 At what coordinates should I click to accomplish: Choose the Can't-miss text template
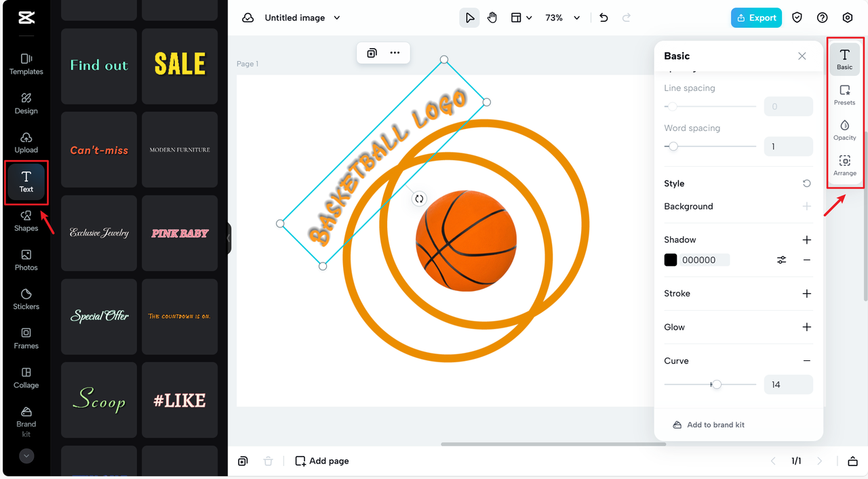99,150
